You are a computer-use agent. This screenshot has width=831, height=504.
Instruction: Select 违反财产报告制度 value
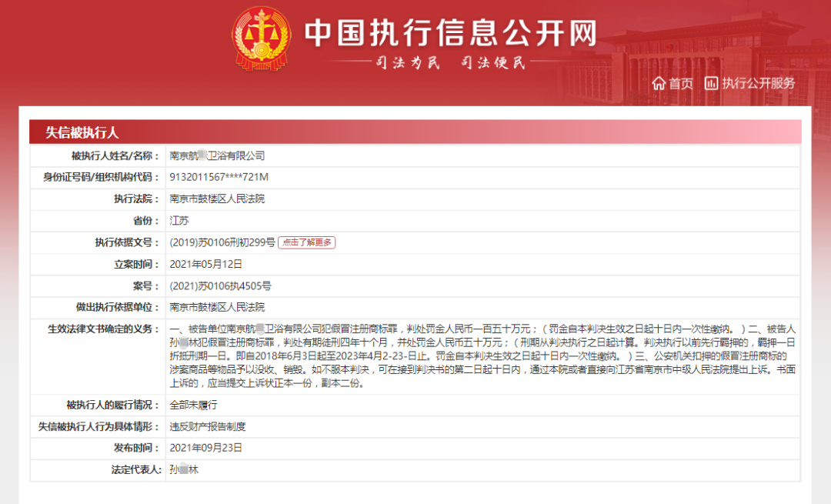click(x=208, y=427)
